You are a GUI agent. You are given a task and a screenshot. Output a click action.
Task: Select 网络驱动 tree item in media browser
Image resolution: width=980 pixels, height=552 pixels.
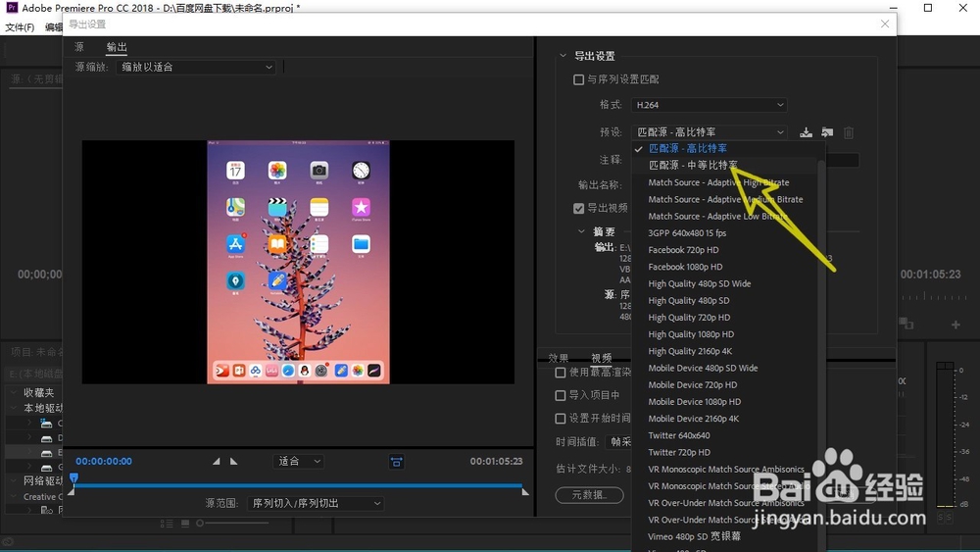pos(43,480)
